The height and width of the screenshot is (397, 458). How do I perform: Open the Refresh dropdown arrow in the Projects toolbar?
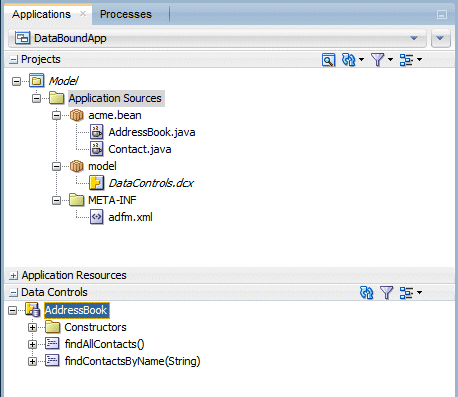[x=361, y=60]
